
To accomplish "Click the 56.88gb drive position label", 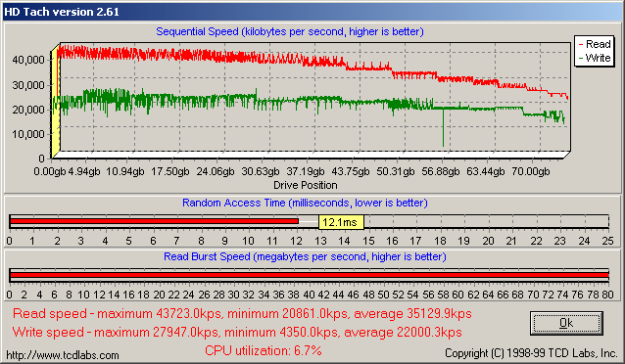I will point(441,171).
